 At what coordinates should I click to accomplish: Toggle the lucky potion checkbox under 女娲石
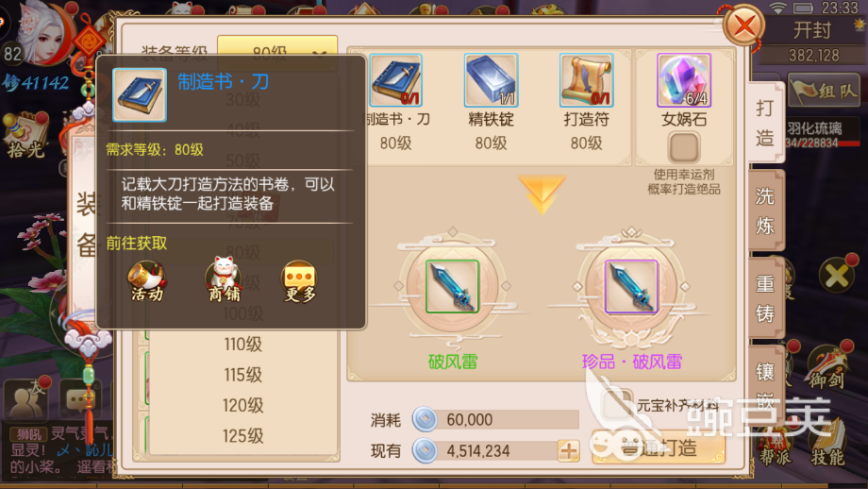coord(684,147)
